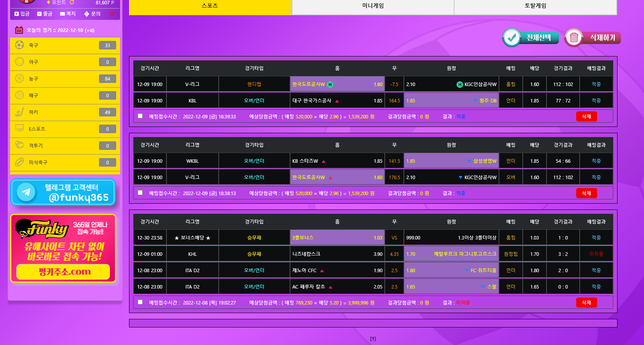This screenshot has height=345, width=644.
Task: Click the soccer ball icon for 축구
Action: click(x=19, y=45)
